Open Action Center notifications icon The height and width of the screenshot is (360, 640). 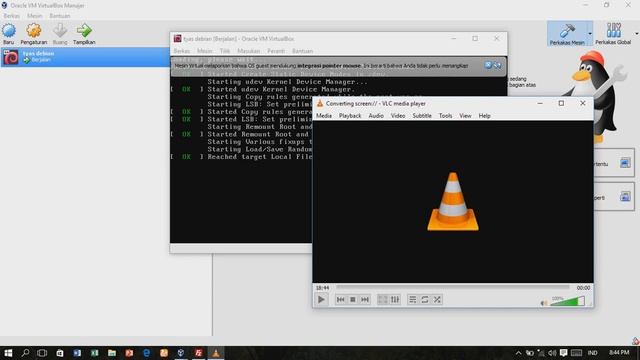[x=564, y=353]
